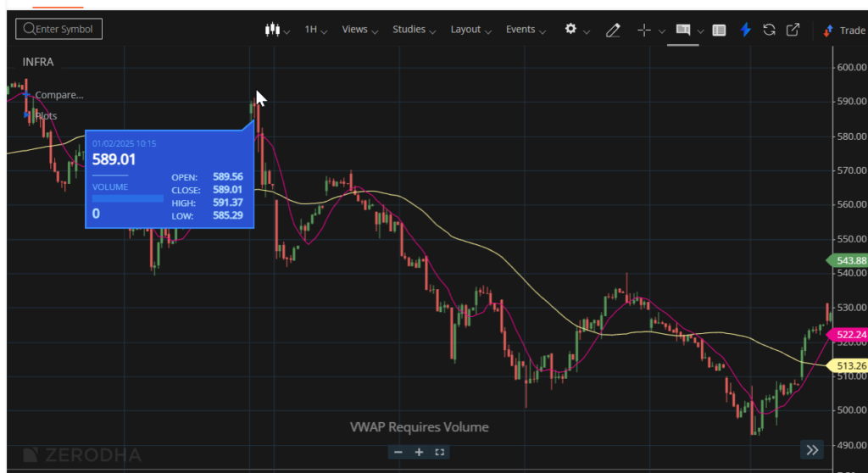Refresh the chart with reload icon
Viewport: 868px width, 473px height.
click(769, 30)
